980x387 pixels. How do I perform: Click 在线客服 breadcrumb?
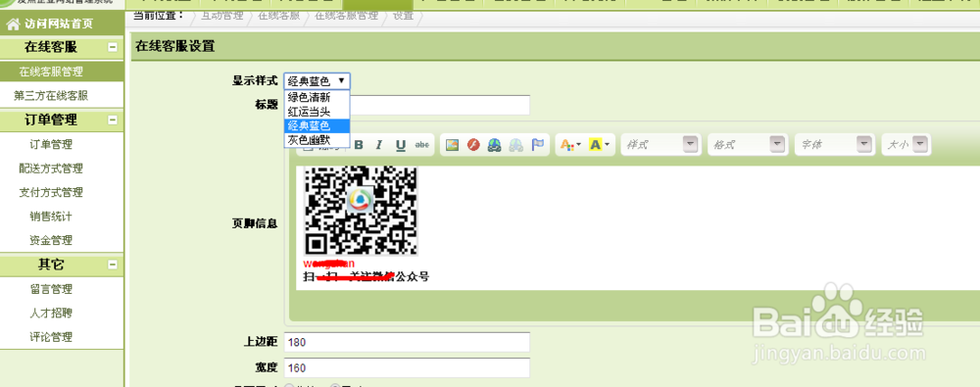pyautogui.click(x=279, y=16)
